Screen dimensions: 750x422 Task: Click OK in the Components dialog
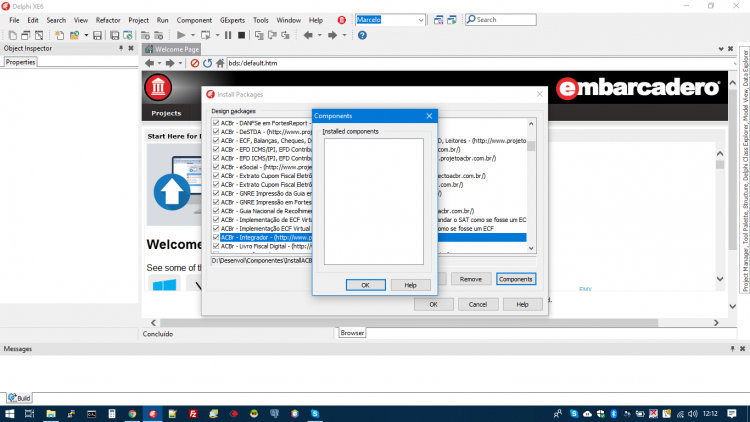pos(365,285)
